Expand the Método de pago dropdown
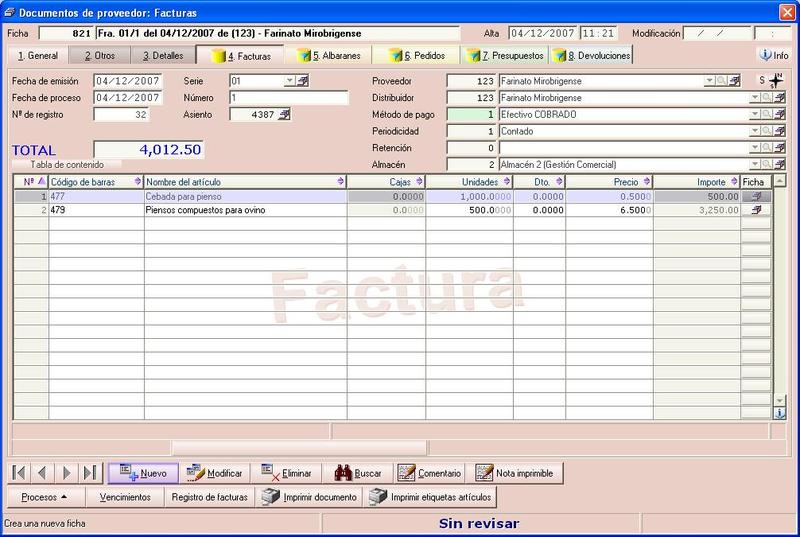Screen dimensions: 800x537 click(x=755, y=115)
